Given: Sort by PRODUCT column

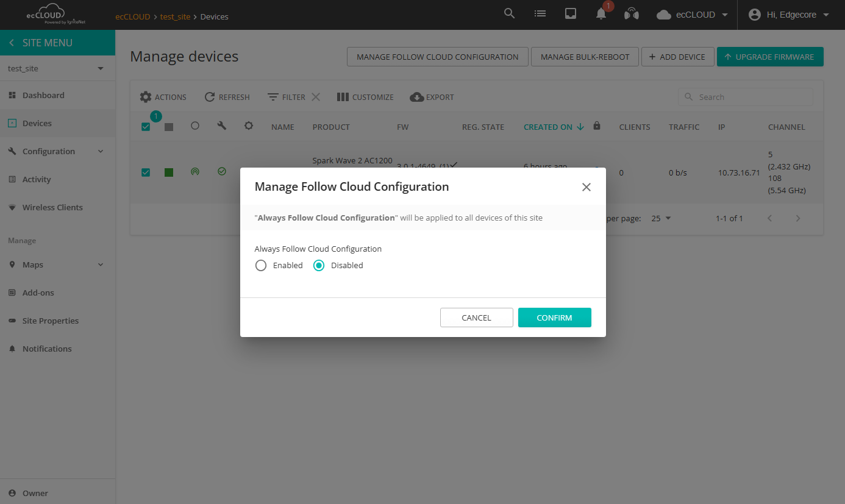Looking at the screenshot, I should coord(331,127).
